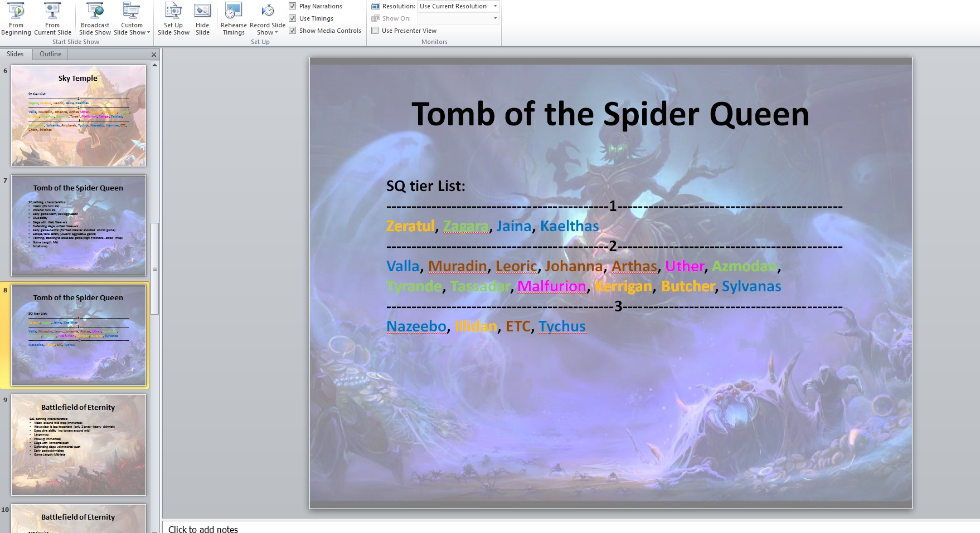The height and width of the screenshot is (533, 980).
Task: Switch to the Slides tab
Action: click(15, 54)
